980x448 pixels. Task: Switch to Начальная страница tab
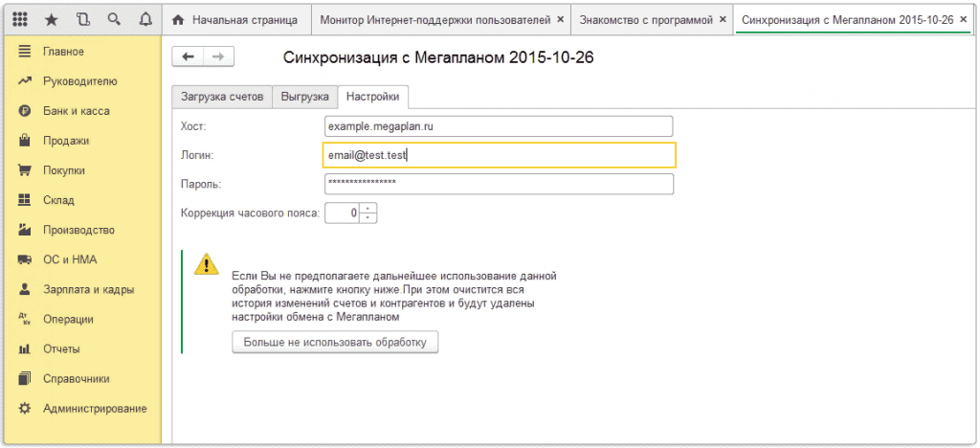(x=237, y=20)
